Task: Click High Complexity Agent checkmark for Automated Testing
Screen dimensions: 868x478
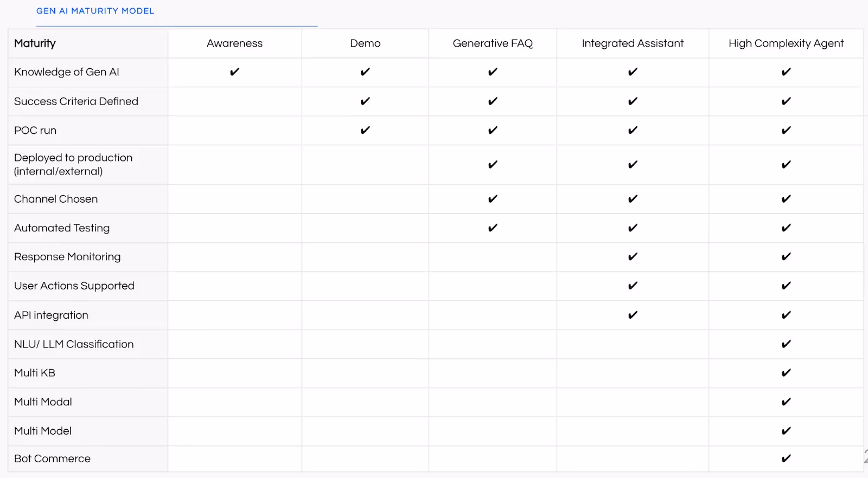Action: coord(786,228)
